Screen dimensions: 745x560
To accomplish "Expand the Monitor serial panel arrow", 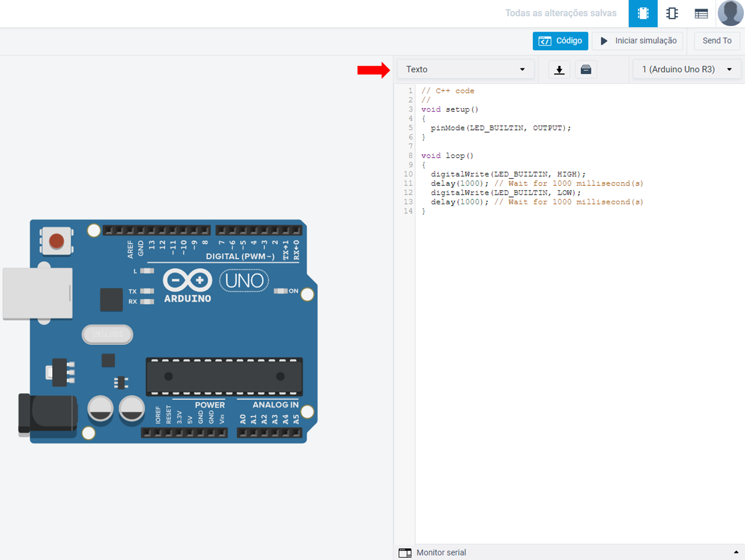I will point(736,552).
